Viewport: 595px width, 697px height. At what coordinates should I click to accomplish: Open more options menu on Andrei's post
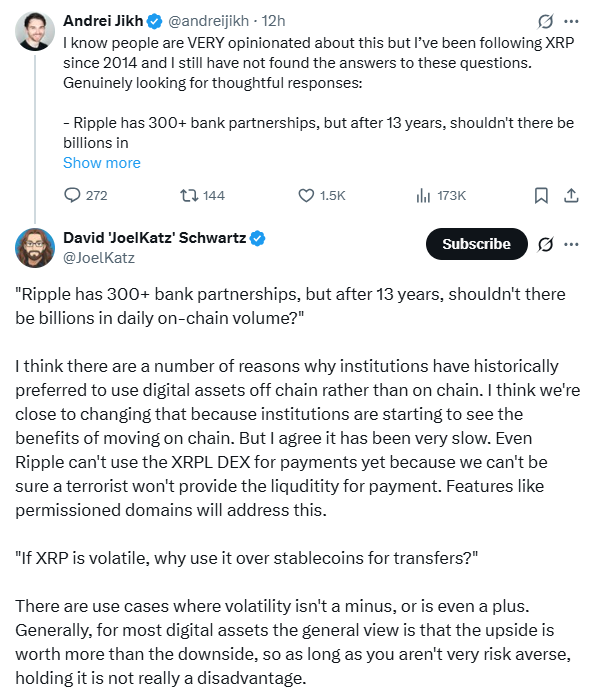tap(571, 21)
